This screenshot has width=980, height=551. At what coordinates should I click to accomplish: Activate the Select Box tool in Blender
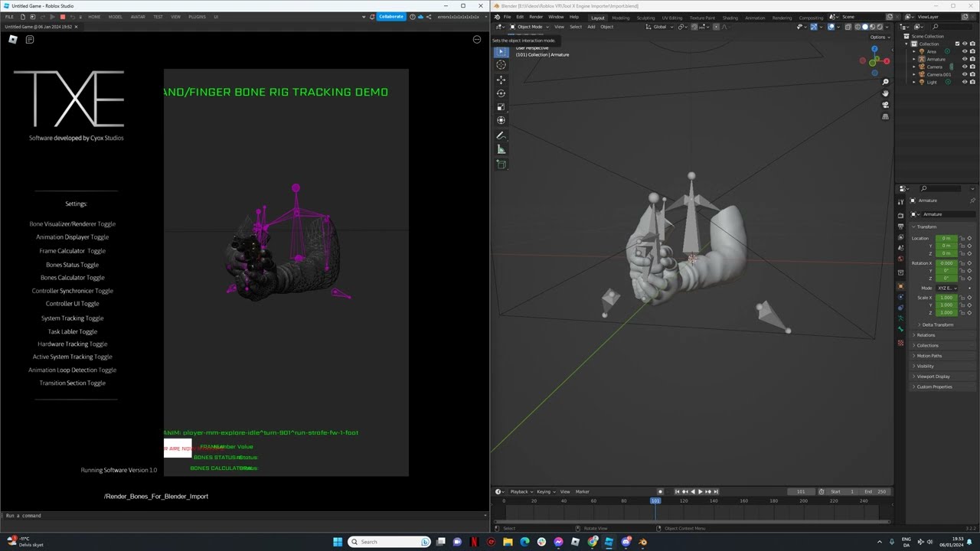click(x=501, y=51)
